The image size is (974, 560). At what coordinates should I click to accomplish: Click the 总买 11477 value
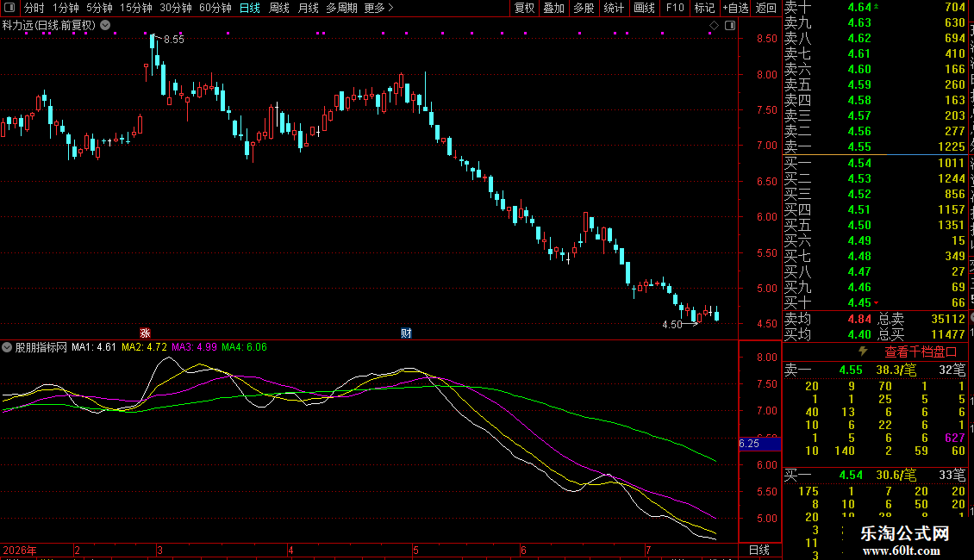point(948,334)
